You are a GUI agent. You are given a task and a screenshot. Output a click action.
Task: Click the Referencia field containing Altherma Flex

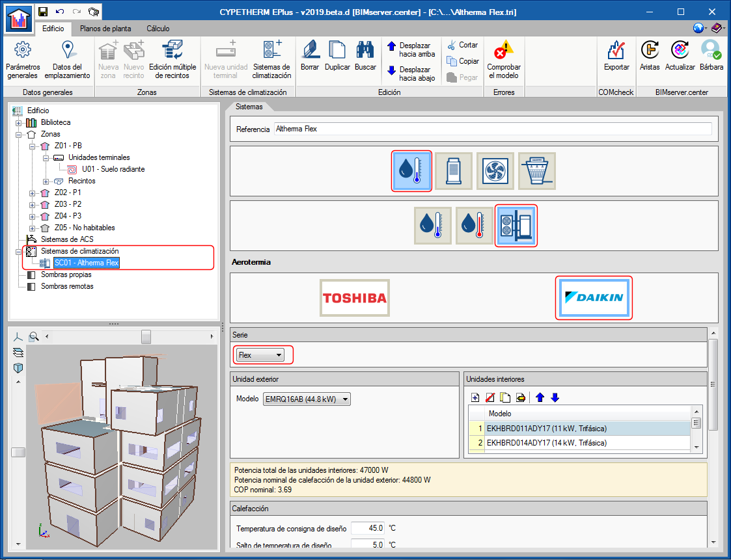click(x=493, y=129)
